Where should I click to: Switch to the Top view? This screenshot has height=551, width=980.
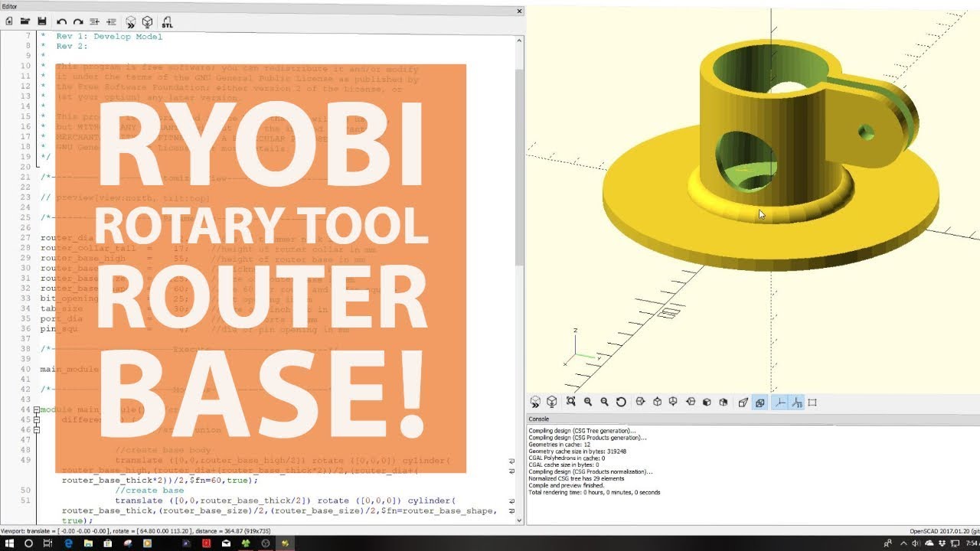point(657,402)
